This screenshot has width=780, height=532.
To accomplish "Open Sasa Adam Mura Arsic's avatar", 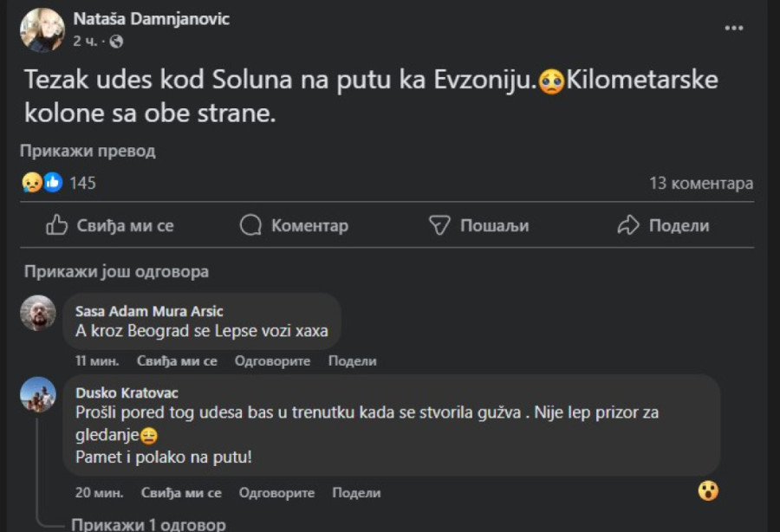I will (38, 313).
